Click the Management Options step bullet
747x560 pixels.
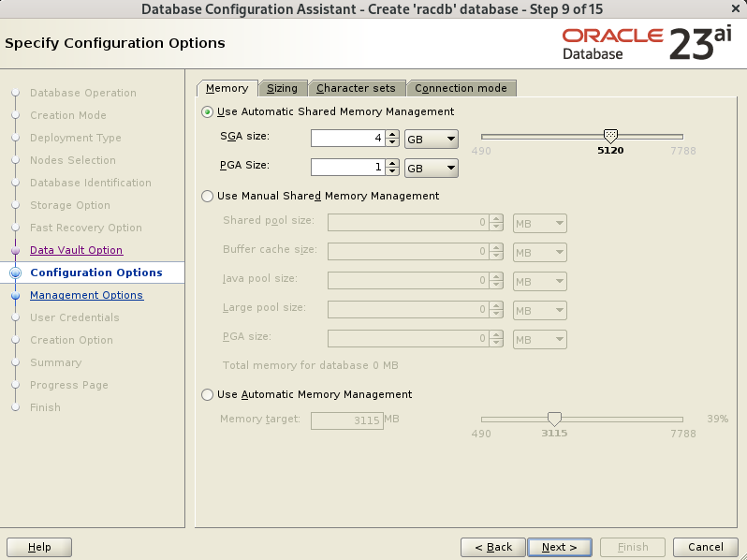click(15, 296)
